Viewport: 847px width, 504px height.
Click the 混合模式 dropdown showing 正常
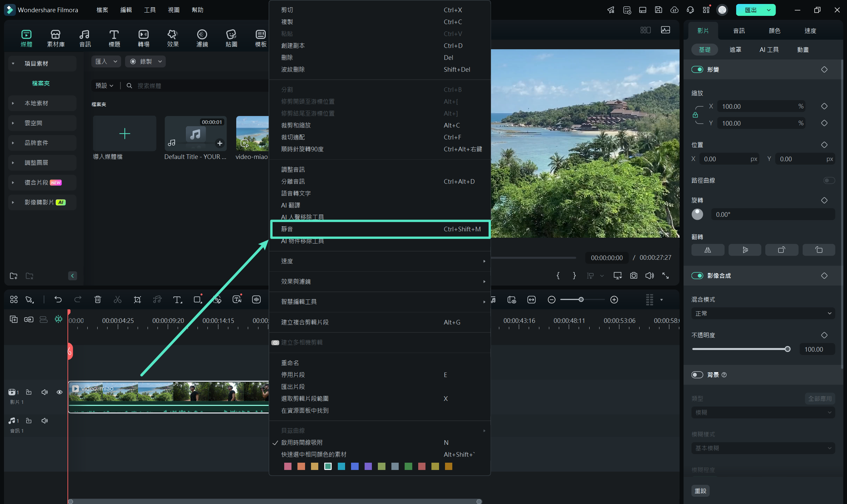click(x=763, y=313)
